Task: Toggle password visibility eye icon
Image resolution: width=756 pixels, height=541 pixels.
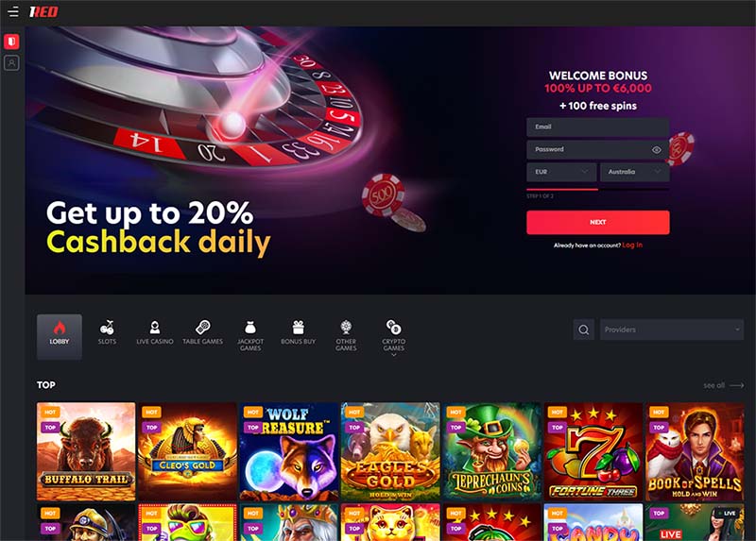Action: click(x=656, y=150)
